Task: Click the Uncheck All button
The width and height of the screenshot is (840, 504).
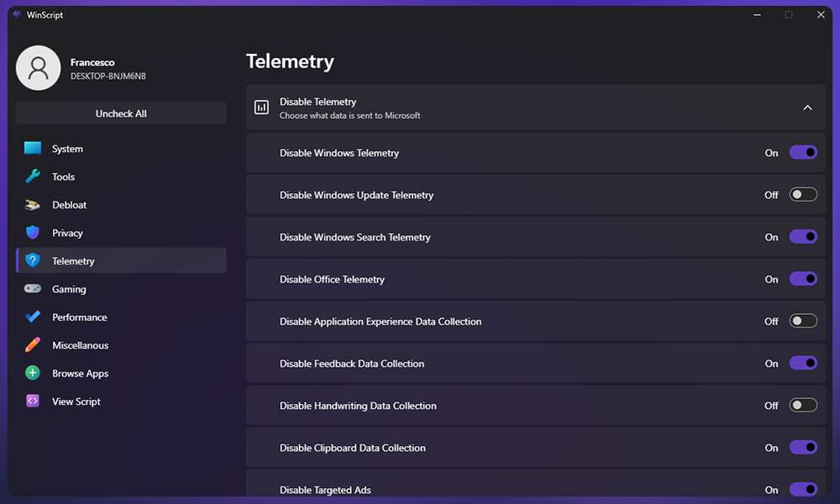Action: (x=121, y=113)
